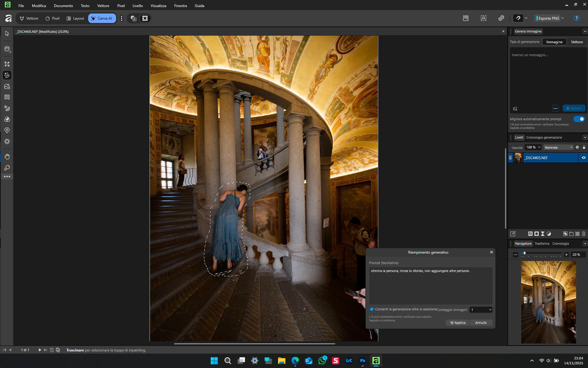The image size is (588, 368).
Task: Open the 'Conteggio immagini' dropdown
Action: [x=481, y=310]
